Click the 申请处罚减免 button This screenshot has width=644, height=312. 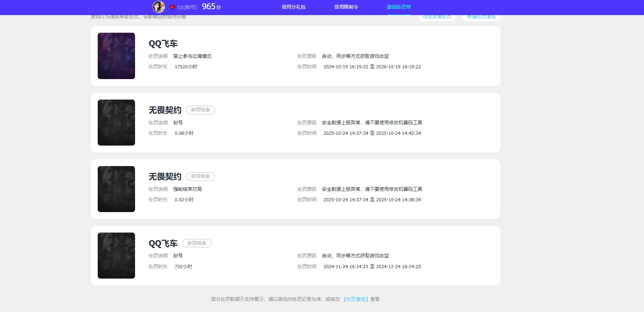tap(481, 17)
